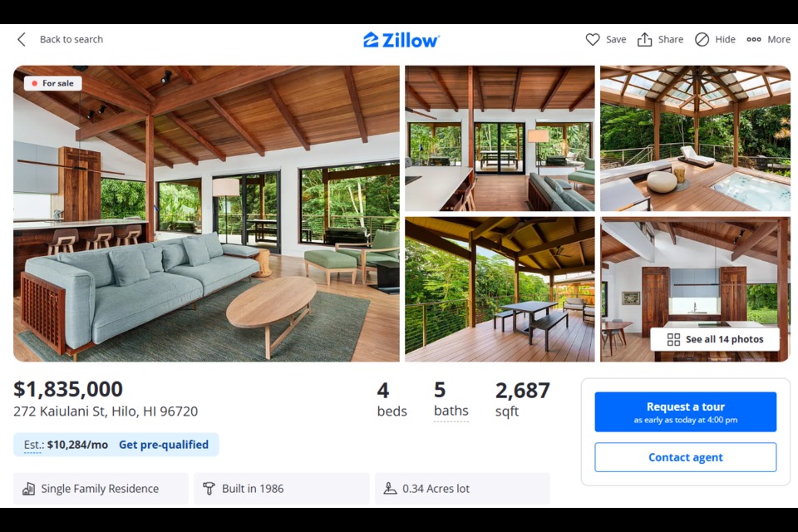
Task: Click the hammer icon beside Built in 1986
Action: coord(209,489)
